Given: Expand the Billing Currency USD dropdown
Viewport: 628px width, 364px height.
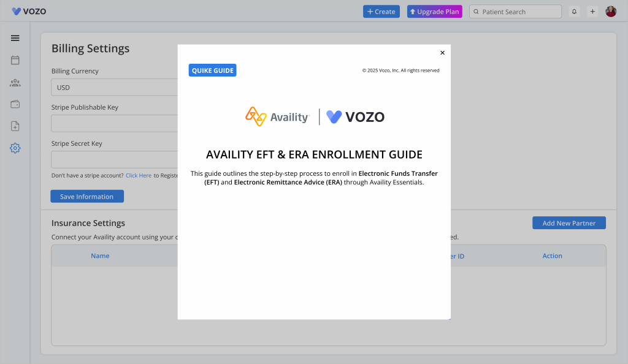Looking at the screenshot, I should (x=115, y=88).
